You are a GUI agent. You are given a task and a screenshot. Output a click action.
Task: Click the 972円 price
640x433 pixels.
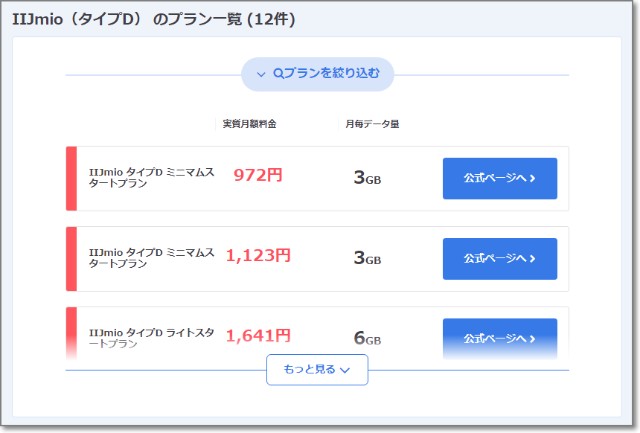(x=258, y=176)
